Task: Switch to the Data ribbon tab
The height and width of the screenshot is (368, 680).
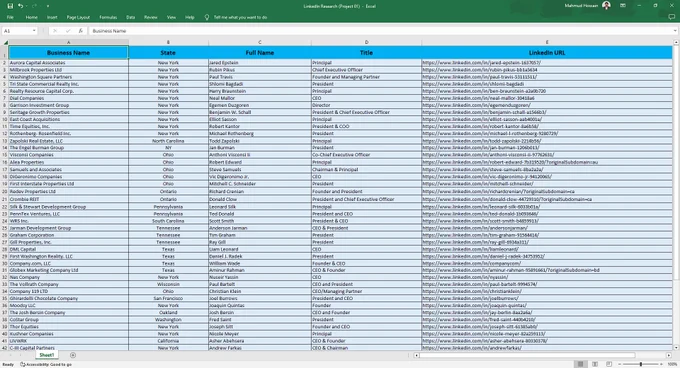Action: 131,17
